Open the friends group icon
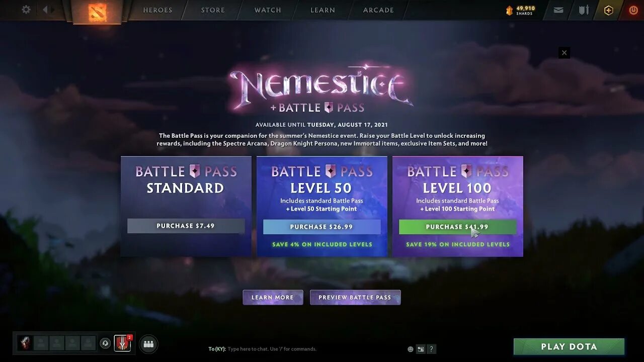Screen dimensions: 644x362 point(148,344)
